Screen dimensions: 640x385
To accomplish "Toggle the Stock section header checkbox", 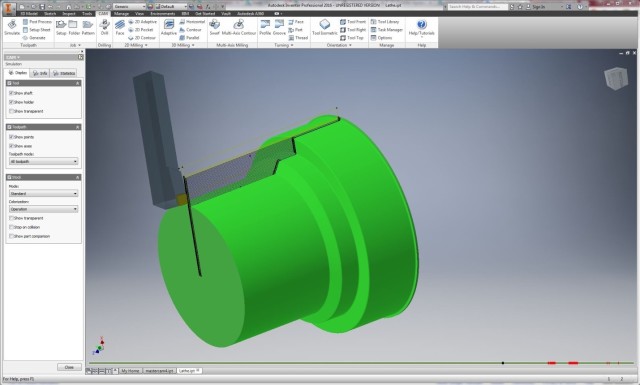I will 9,177.
